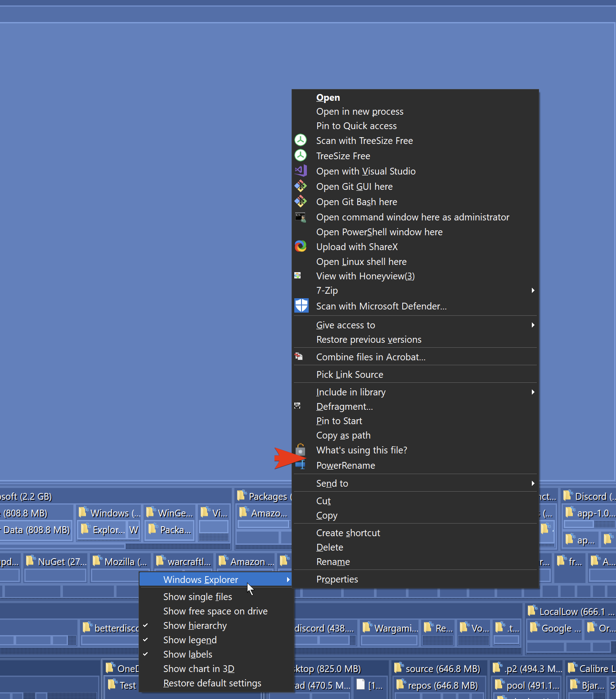616x699 pixels.
Task: Select the Scan with TreeSize Free icon
Action: 301,140
